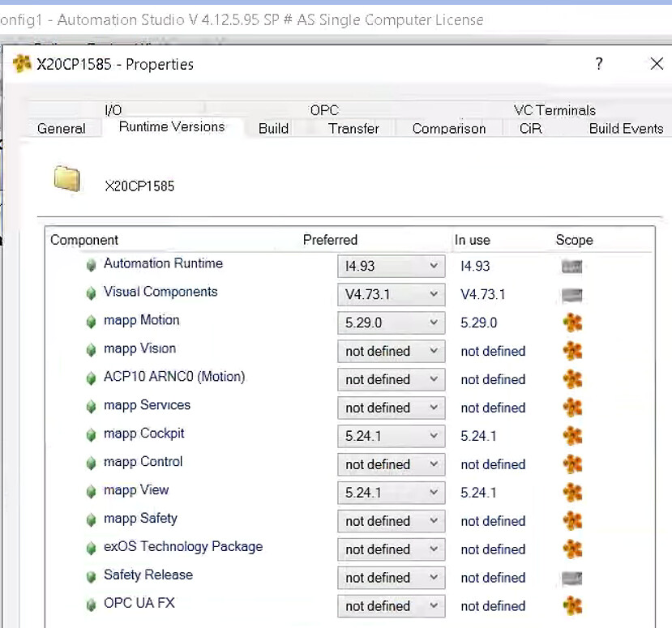The image size is (672, 628).
Task: Open the mapp Motion preferred version dropdown
Action: (391, 323)
